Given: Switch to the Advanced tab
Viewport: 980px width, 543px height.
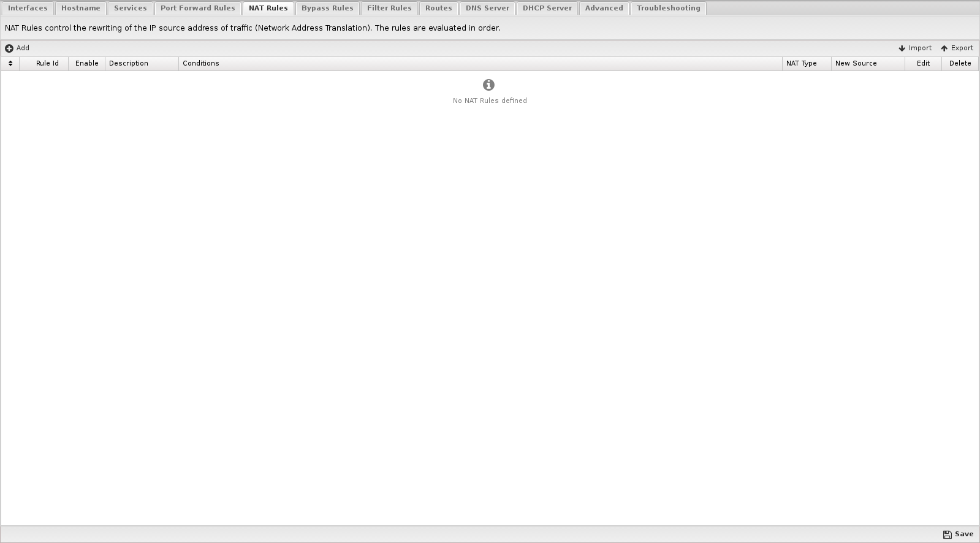Looking at the screenshot, I should coord(604,8).
